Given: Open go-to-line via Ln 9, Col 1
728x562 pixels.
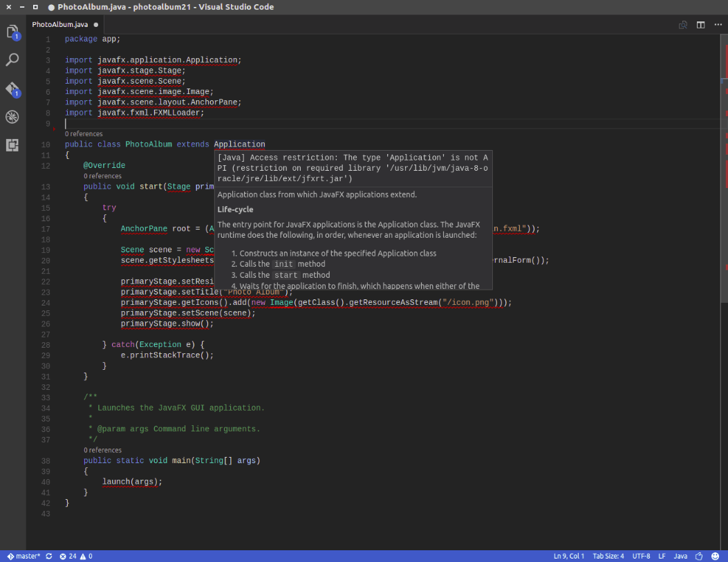Looking at the screenshot, I should point(568,556).
